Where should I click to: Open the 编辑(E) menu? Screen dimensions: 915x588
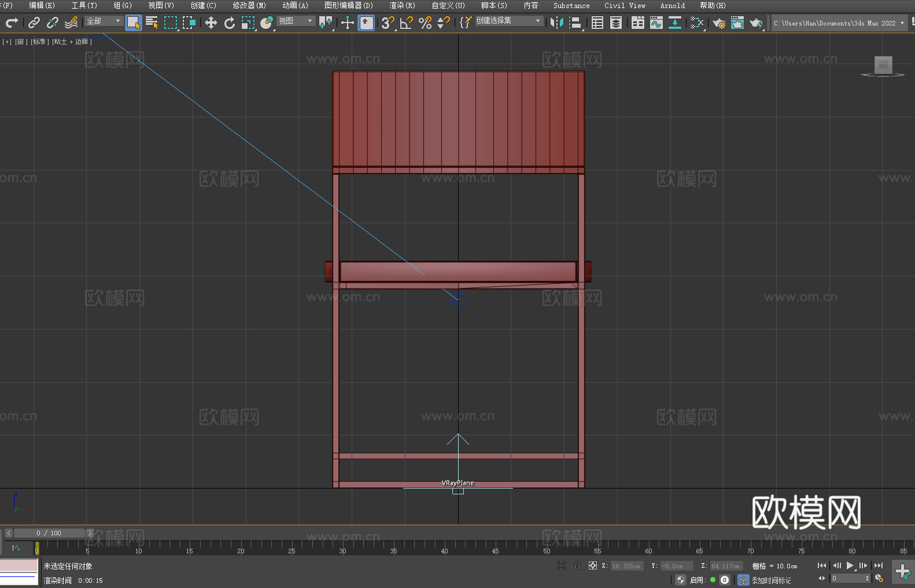[42, 5]
